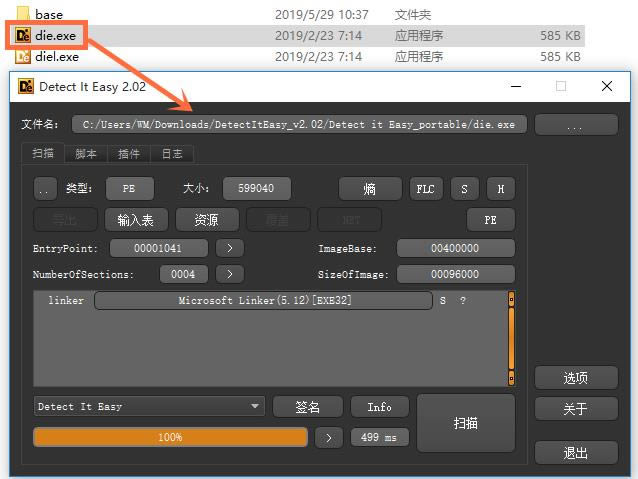Open the Detect It Easy dropdown
Viewport: 638px width, 479px height.
click(149, 406)
